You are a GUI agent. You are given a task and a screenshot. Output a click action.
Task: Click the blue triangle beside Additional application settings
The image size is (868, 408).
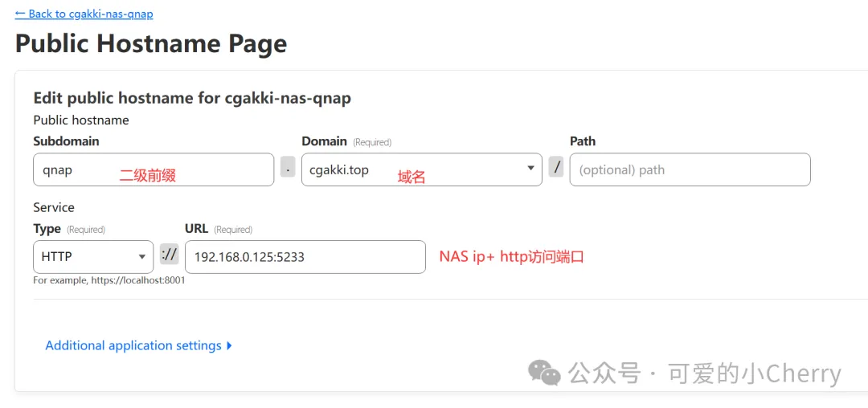(229, 346)
